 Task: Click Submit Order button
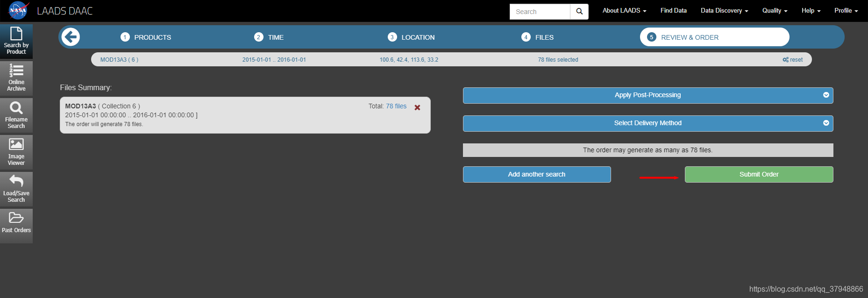click(759, 175)
